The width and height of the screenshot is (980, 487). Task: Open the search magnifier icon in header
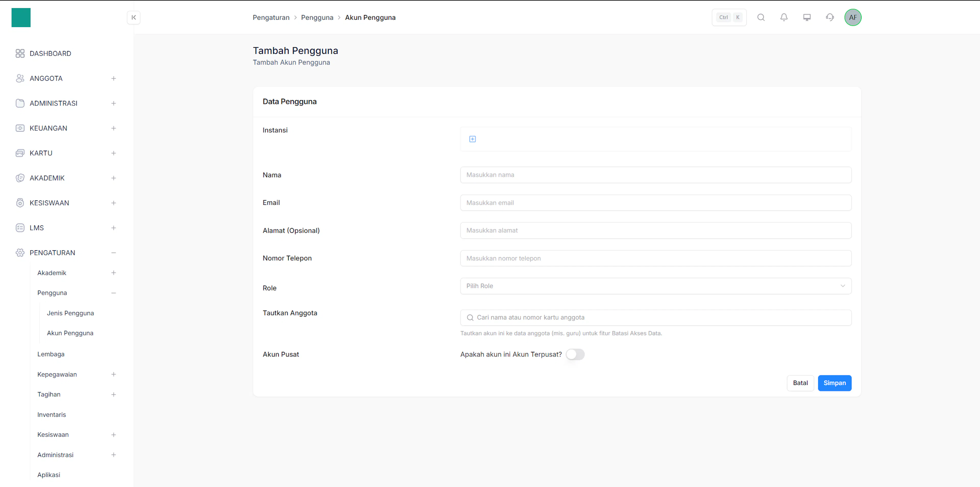coord(761,18)
